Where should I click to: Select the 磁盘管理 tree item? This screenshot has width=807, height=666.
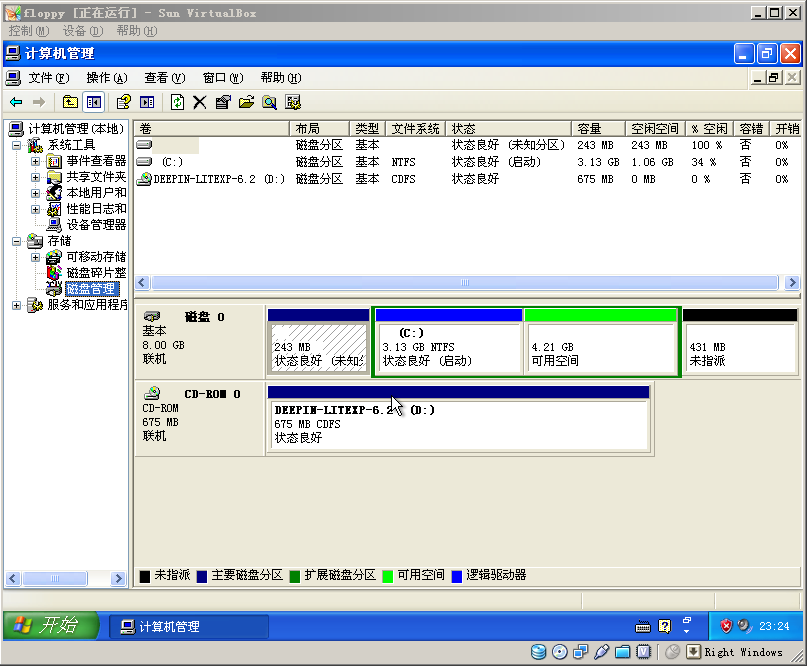[x=92, y=289]
